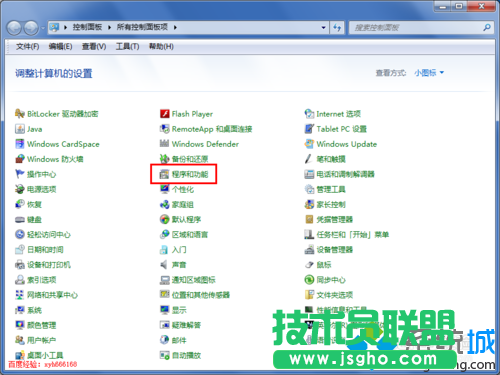This screenshot has height=375, width=500.
Task: Click the Back navigation button
Action: point(15,28)
